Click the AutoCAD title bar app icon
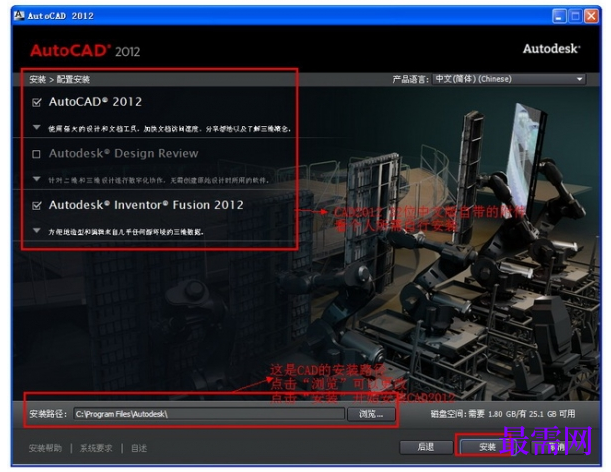The width and height of the screenshot is (611, 472). 19,16
